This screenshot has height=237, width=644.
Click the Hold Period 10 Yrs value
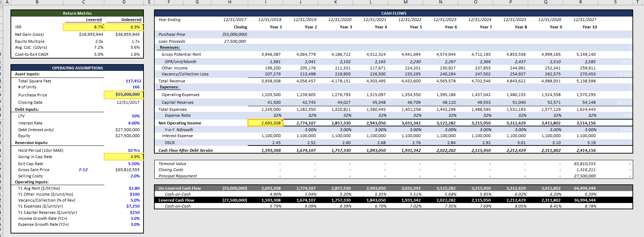coord(133,150)
